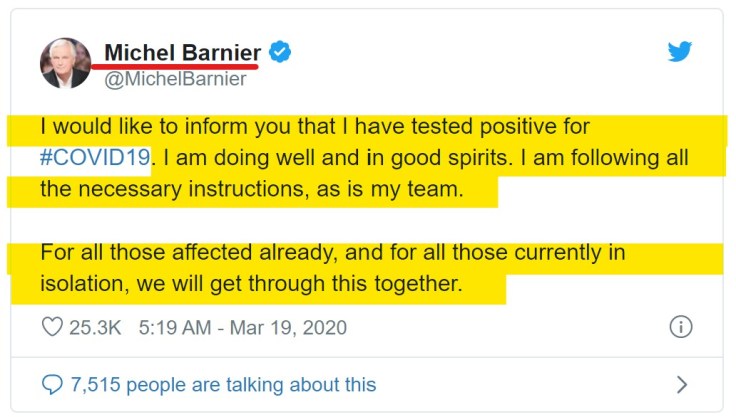Click the 25.3K like count

pos(96,327)
